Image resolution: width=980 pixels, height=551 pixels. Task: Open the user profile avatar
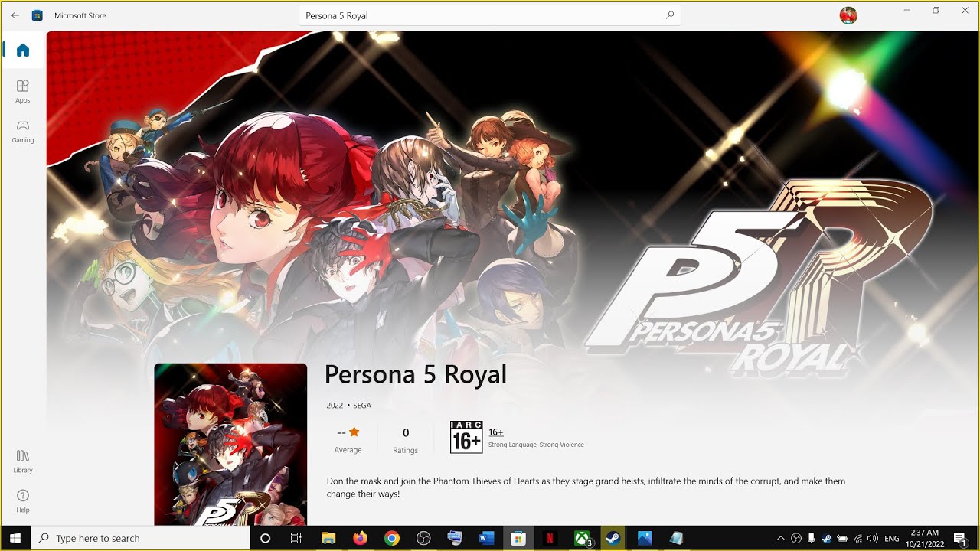[x=848, y=15]
